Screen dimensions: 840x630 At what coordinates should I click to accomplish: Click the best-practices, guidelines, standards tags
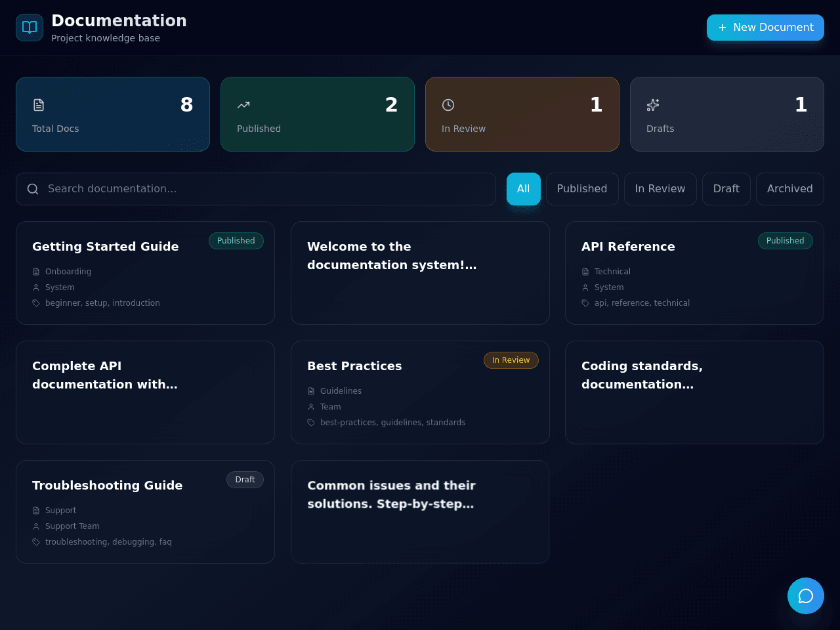coord(392,423)
